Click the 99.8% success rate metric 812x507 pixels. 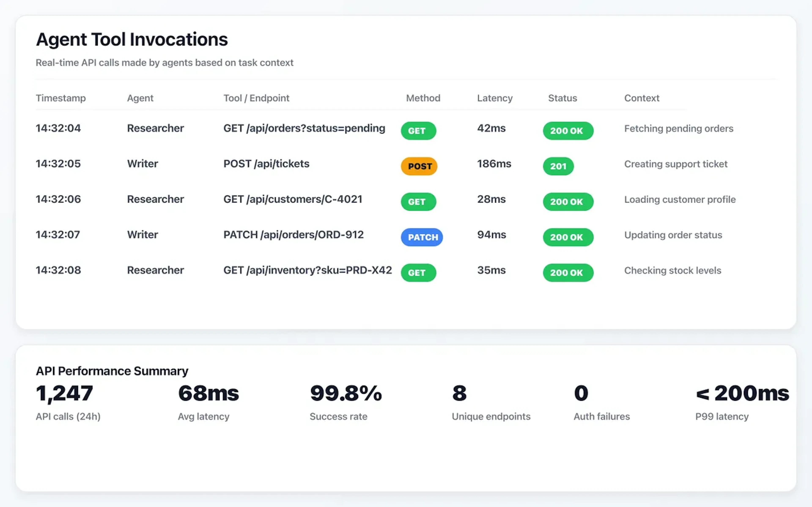pos(346,394)
